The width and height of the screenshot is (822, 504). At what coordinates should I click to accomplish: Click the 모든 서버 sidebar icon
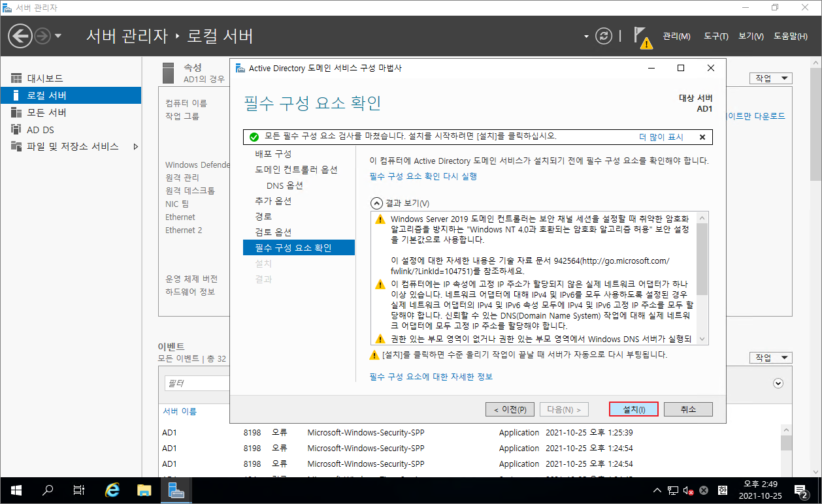(x=16, y=112)
